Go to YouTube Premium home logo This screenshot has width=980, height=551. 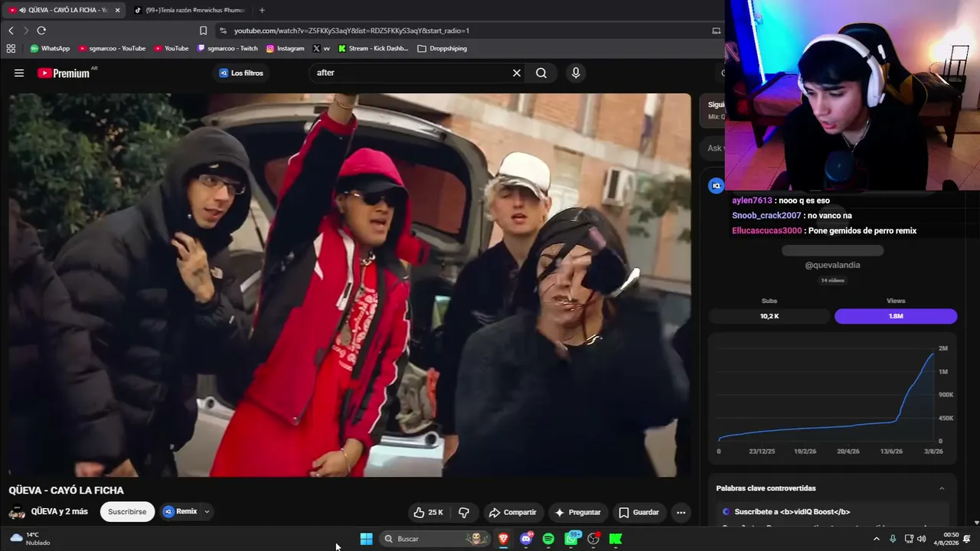(x=64, y=73)
